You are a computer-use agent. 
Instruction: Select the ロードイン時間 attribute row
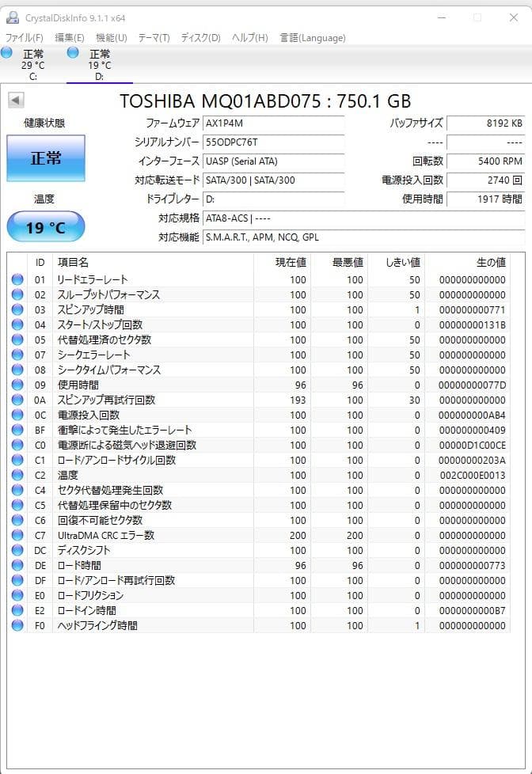(259, 610)
